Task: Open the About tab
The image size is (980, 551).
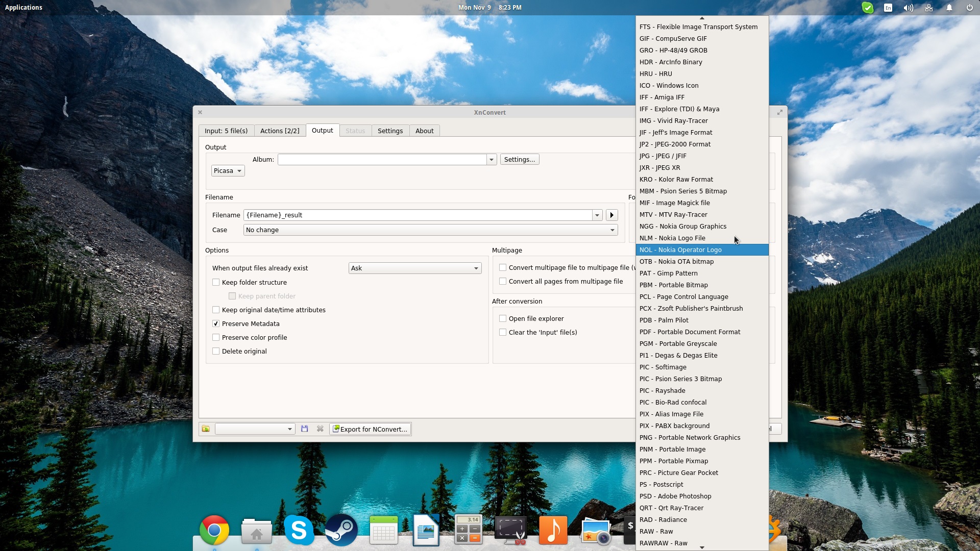Action: (424, 131)
